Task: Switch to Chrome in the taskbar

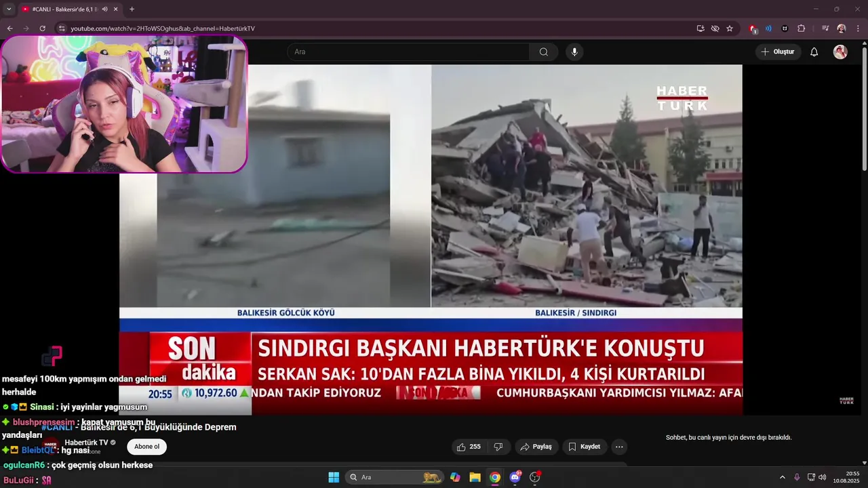Action: click(x=495, y=477)
